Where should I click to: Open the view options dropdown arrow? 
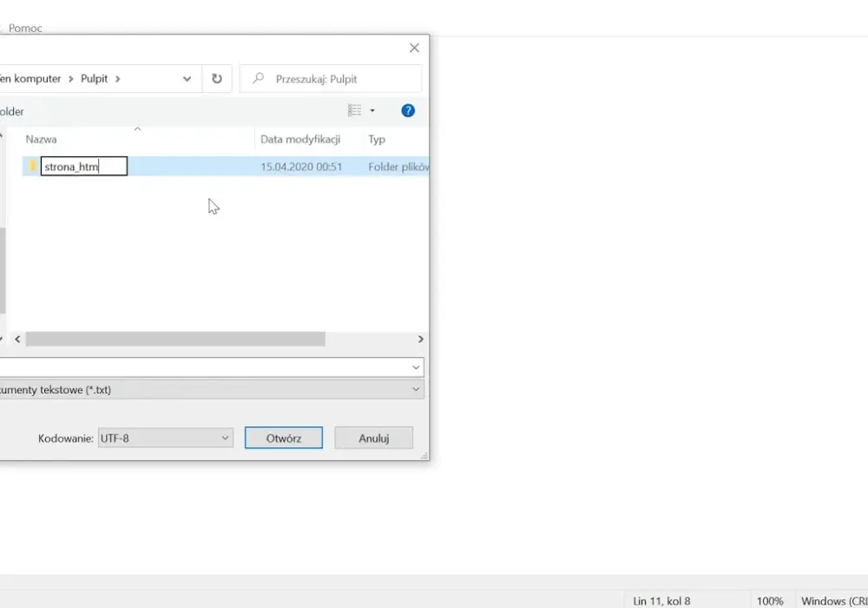(372, 111)
